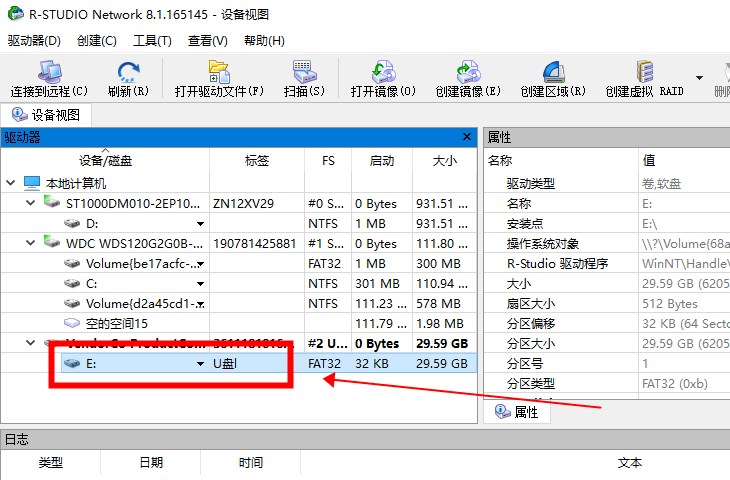Select the 属性 tab below properties panel
The image size is (730, 480).
pos(517,412)
